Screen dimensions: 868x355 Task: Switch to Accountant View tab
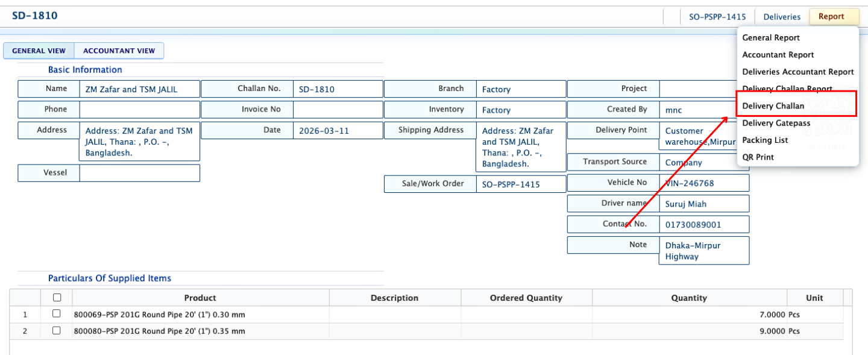pos(119,51)
